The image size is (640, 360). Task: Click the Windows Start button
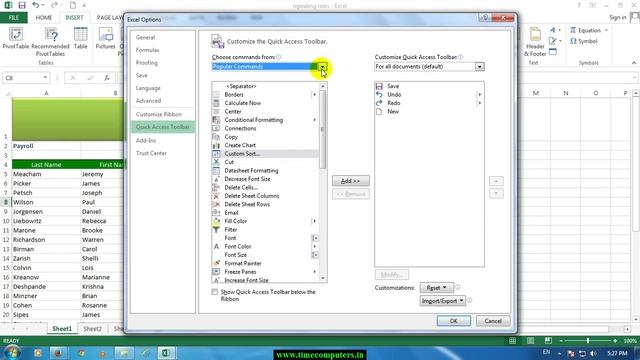[x=12, y=353]
